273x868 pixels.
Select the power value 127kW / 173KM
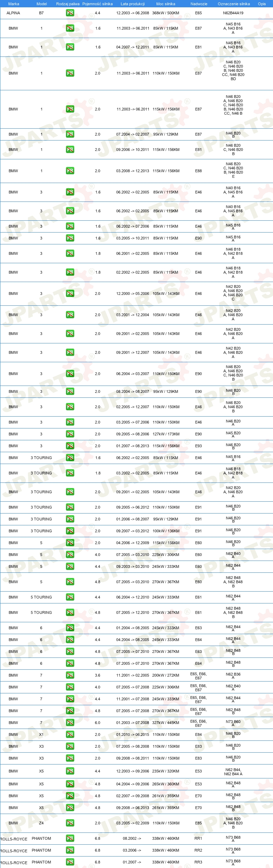click(x=166, y=434)
